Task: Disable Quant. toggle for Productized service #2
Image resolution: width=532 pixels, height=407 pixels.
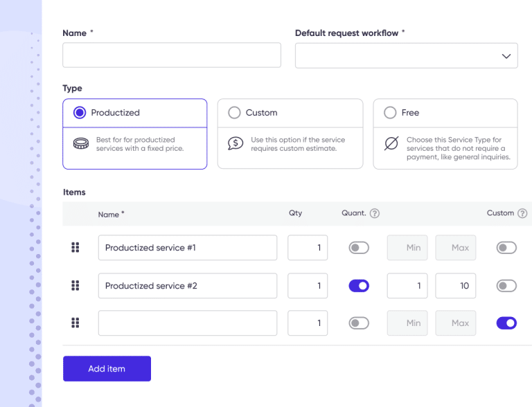Action: click(359, 285)
